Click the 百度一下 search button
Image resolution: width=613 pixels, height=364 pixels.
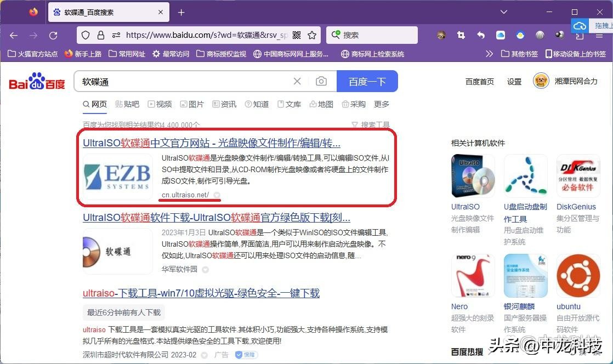click(367, 81)
